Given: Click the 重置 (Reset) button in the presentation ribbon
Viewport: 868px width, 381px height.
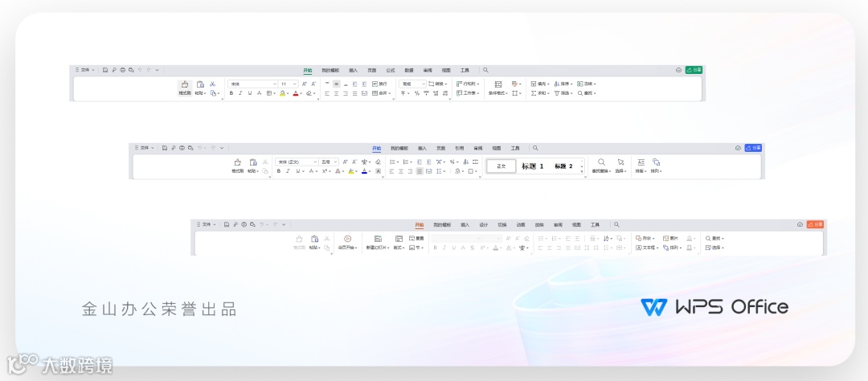Looking at the screenshot, I should tap(416, 238).
